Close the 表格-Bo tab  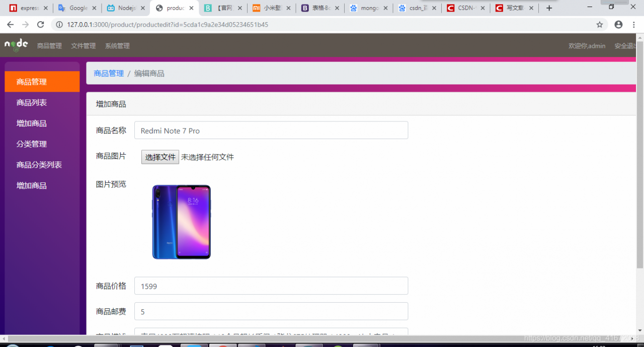coord(337,8)
